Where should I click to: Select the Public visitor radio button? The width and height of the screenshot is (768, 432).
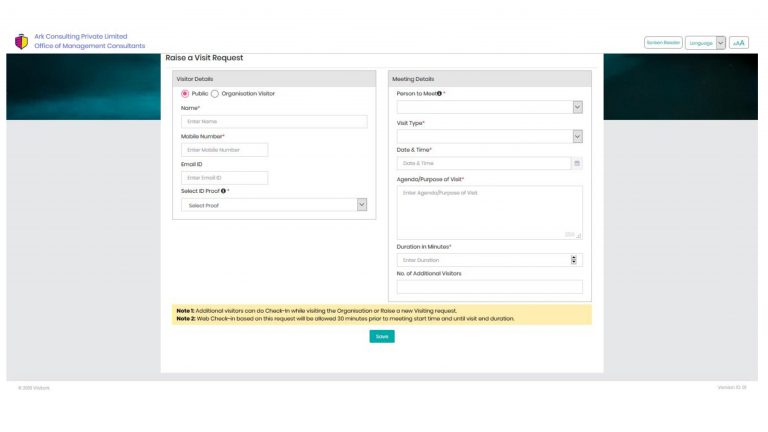[185, 94]
